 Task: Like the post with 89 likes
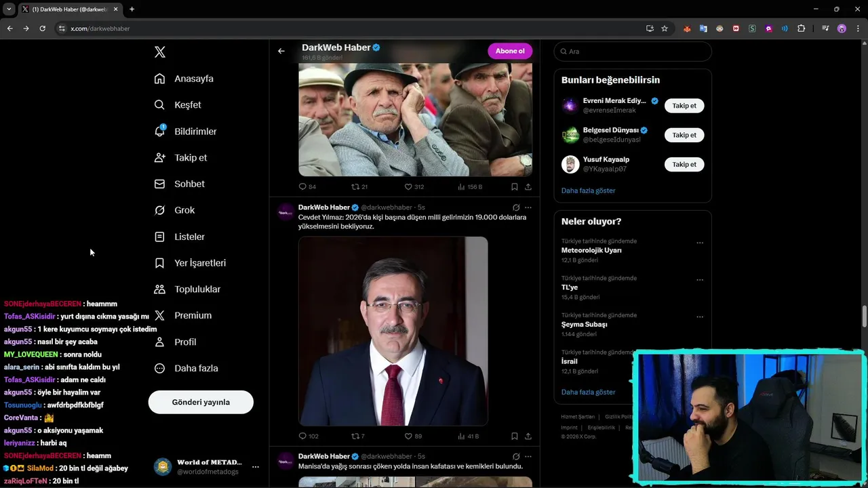click(413, 436)
